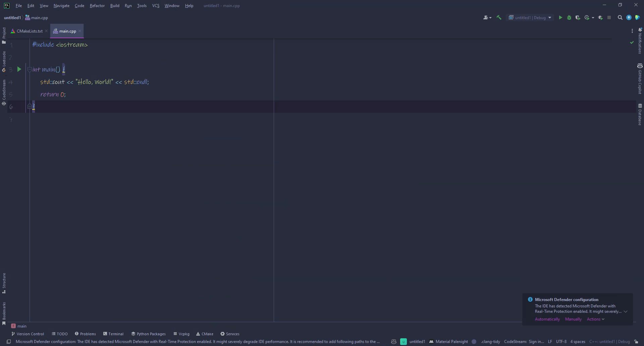The height and width of the screenshot is (346, 644).
Task: Switch to the CMakeLists.txt tab
Action: click(x=30, y=31)
